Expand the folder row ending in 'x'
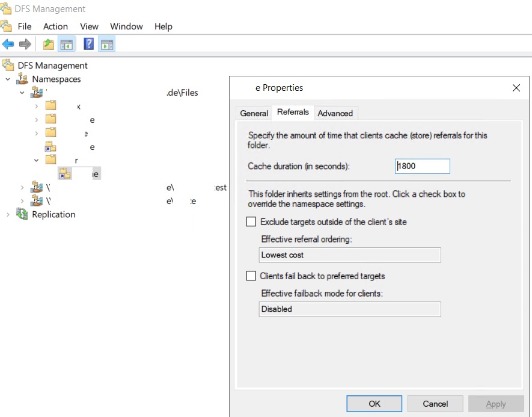Image resolution: width=532 pixels, height=417 pixels. pyautogui.click(x=36, y=106)
